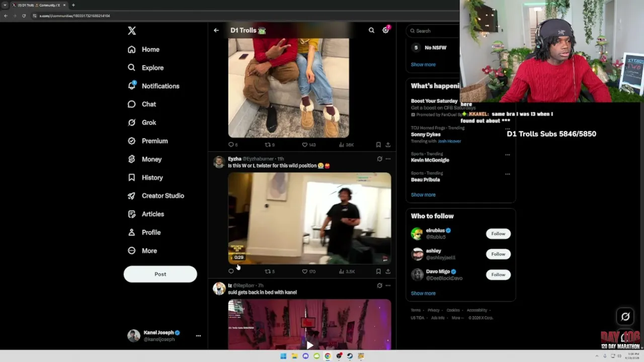Click the X logo in the sidebar
Image resolution: width=644 pixels, height=362 pixels.
132,31
